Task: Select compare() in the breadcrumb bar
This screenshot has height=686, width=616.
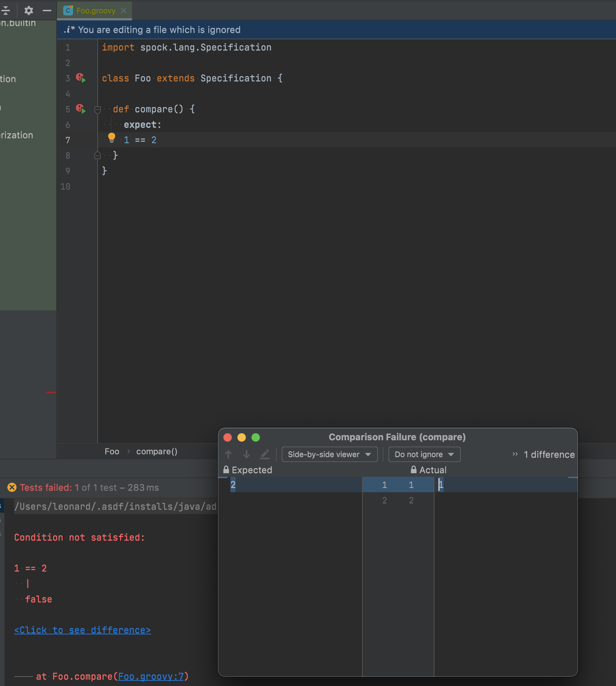Action: click(x=156, y=451)
